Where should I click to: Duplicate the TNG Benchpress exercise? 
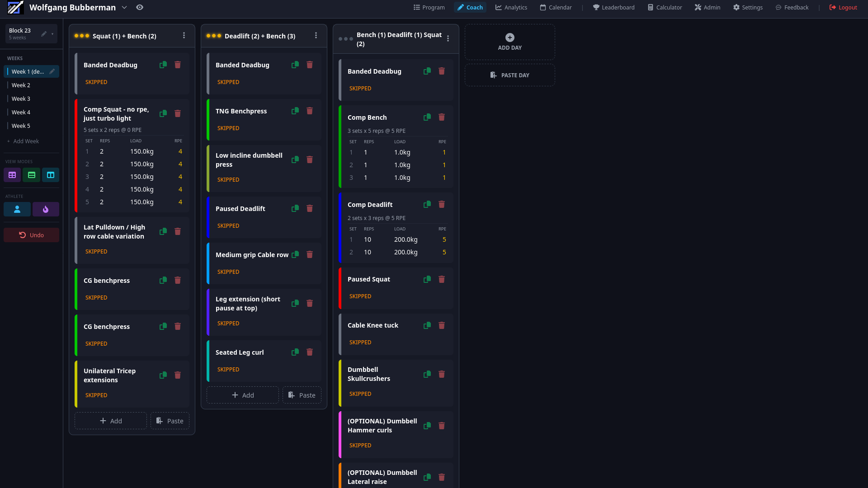[295, 111]
